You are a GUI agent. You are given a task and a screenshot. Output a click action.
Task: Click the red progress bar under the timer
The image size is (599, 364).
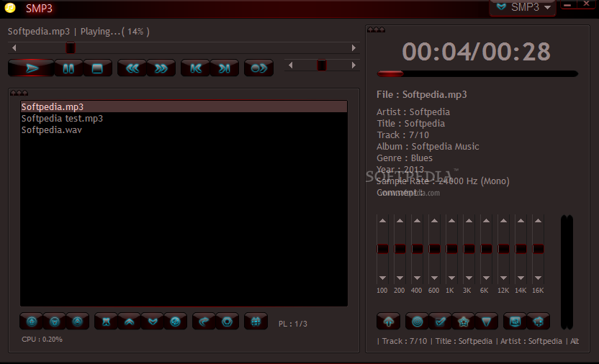pyautogui.click(x=477, y=73)
